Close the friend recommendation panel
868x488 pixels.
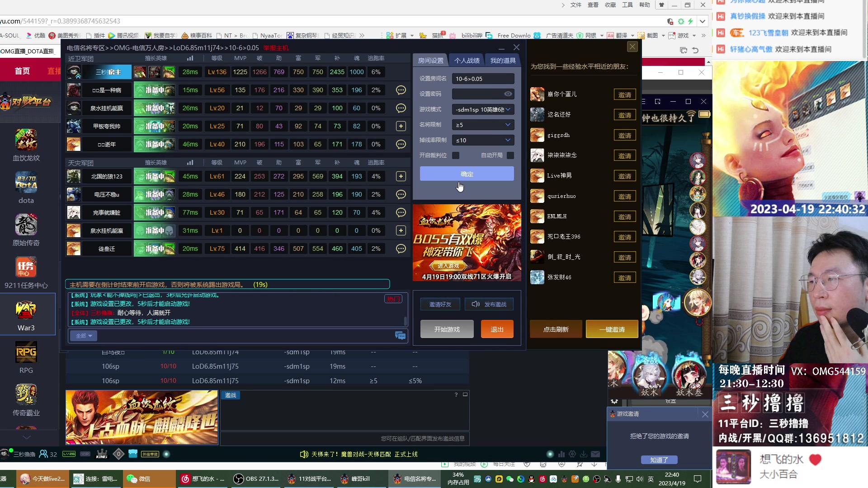(x=632, y=47)
